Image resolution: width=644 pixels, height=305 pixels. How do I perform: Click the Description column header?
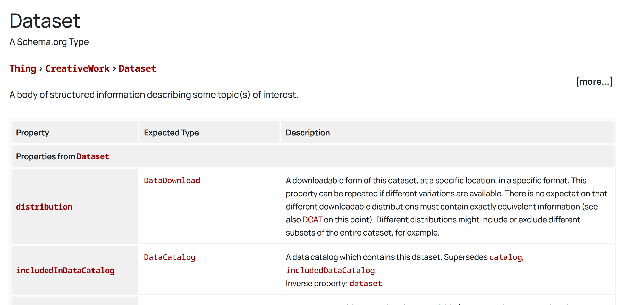click(308, 133)
